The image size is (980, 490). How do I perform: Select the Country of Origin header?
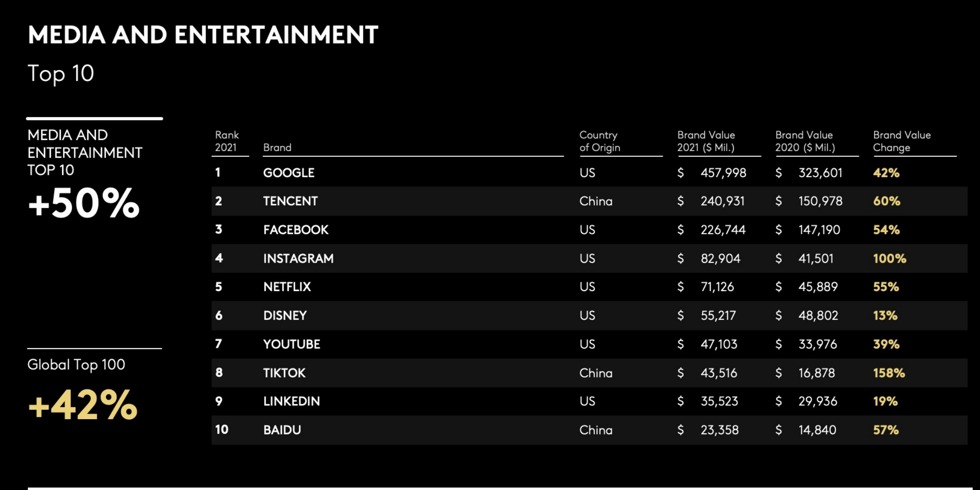click(x=600, y=141)
